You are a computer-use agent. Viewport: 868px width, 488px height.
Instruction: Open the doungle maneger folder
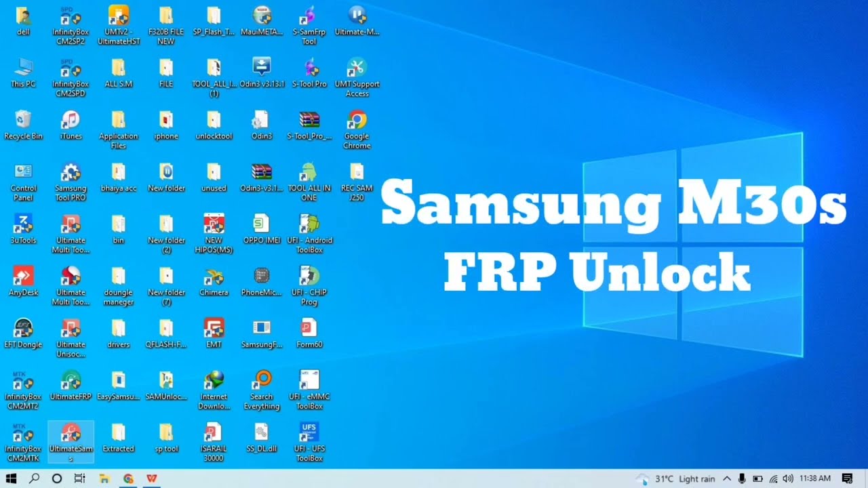119,286
